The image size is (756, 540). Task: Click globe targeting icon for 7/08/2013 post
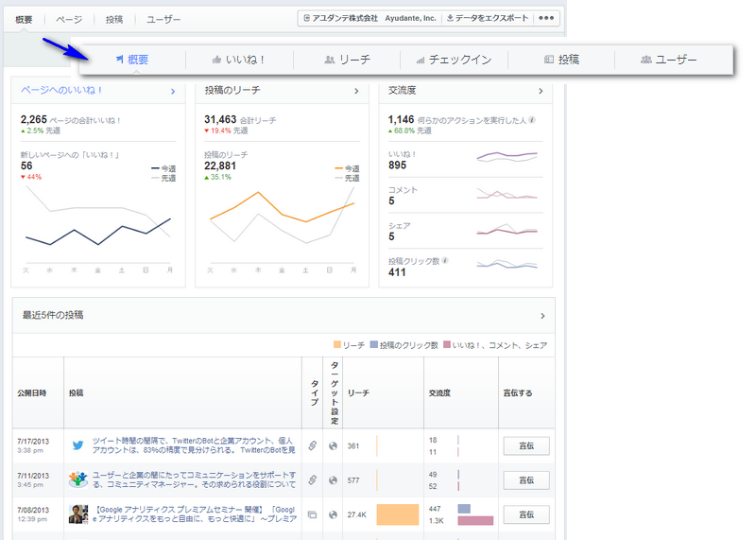[x=333, y=514]
